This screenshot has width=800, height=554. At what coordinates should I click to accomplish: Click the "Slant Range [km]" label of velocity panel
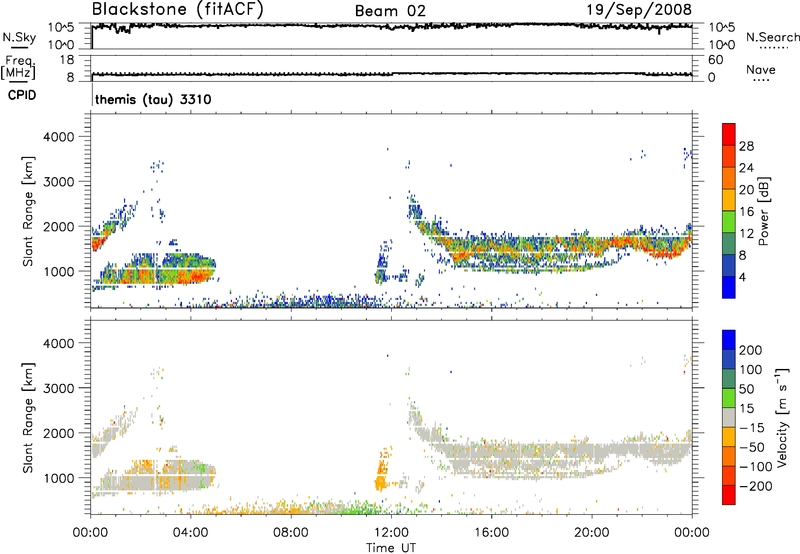coord(28,418)
